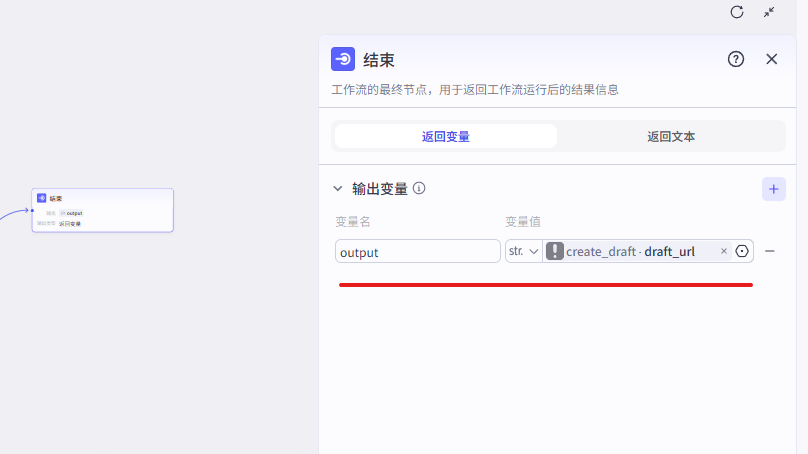
Task: Click the refresh icon at top right
Action: [x=737, y=12]
